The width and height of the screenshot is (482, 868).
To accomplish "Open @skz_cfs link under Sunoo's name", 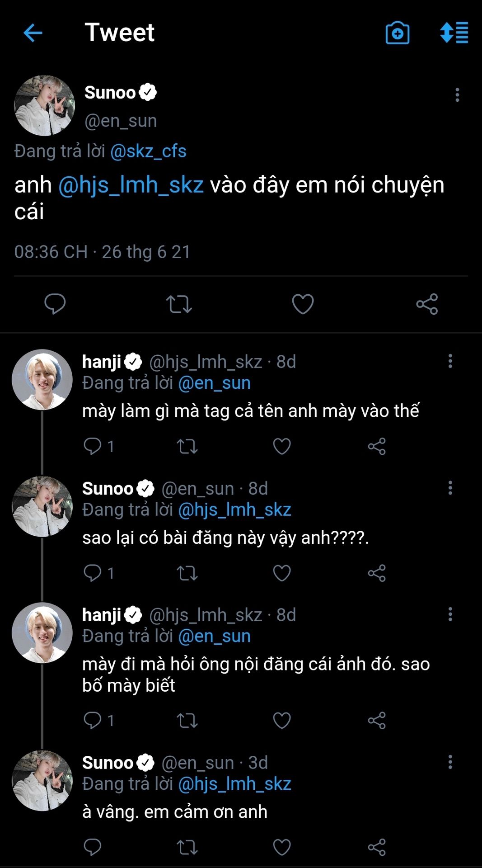I will pos(148,151).
